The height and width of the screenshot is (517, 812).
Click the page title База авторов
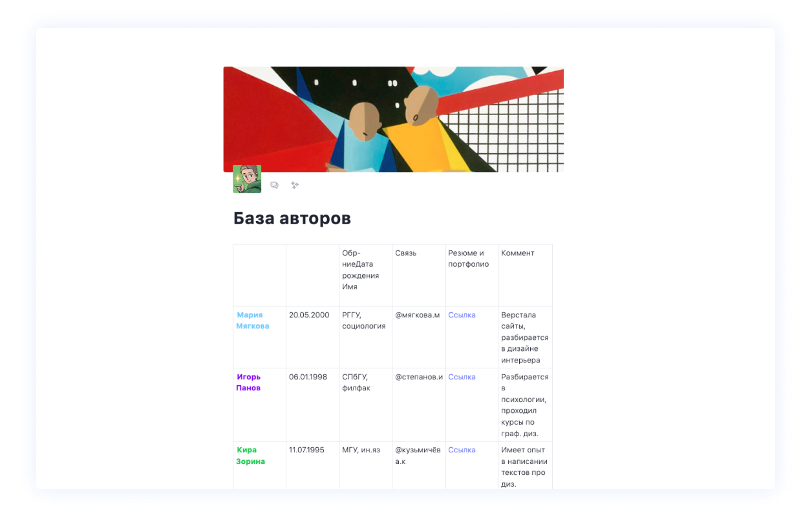point(292,218)
